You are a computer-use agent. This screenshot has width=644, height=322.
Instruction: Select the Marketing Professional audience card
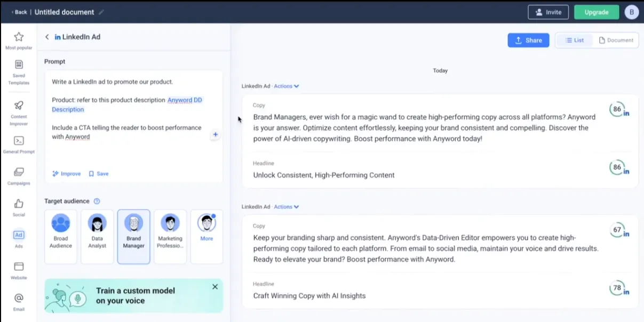point(170,237)
